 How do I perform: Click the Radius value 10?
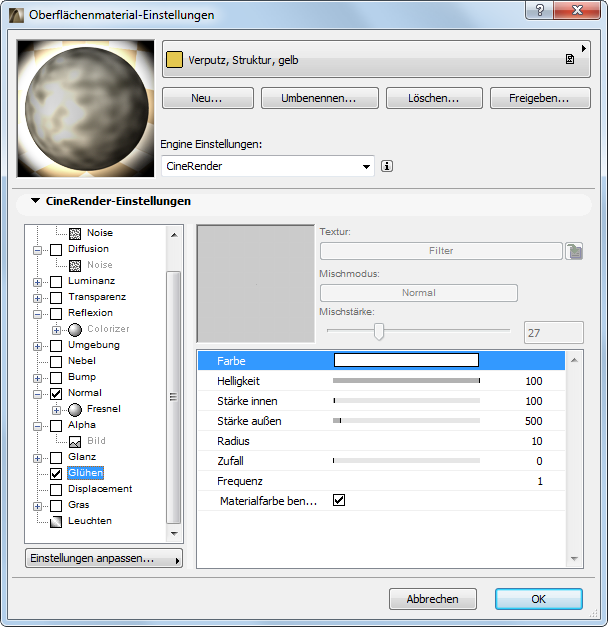[536, 441]
